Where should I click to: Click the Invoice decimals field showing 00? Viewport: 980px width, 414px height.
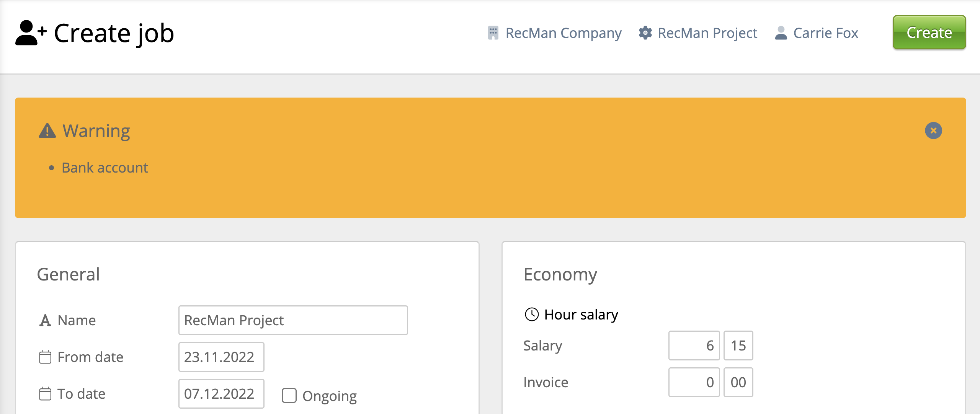click(x=738, y=382)
